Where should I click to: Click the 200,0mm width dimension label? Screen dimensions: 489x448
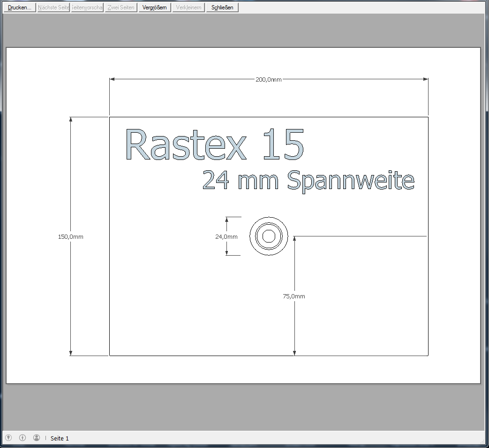coord(268,80)
